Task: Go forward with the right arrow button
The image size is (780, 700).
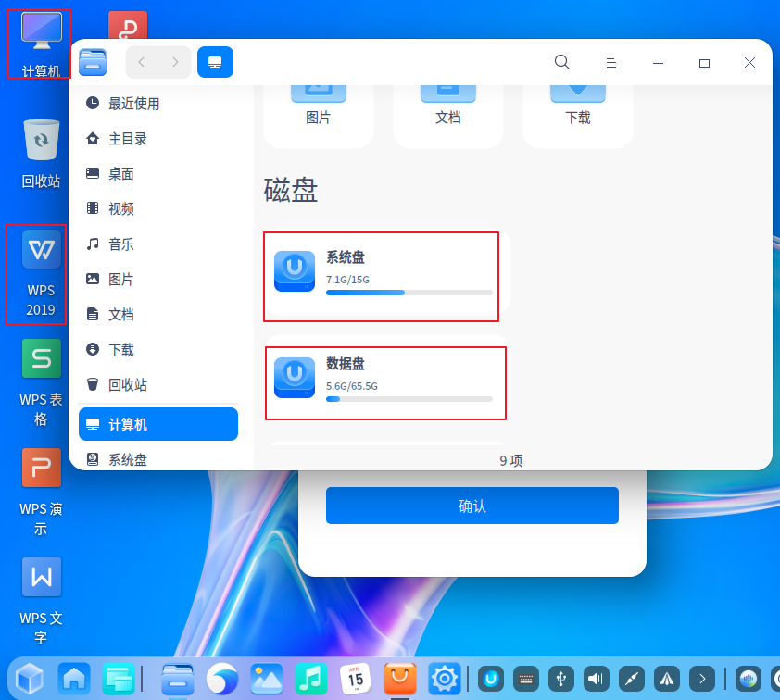Action: pos(174,62)
